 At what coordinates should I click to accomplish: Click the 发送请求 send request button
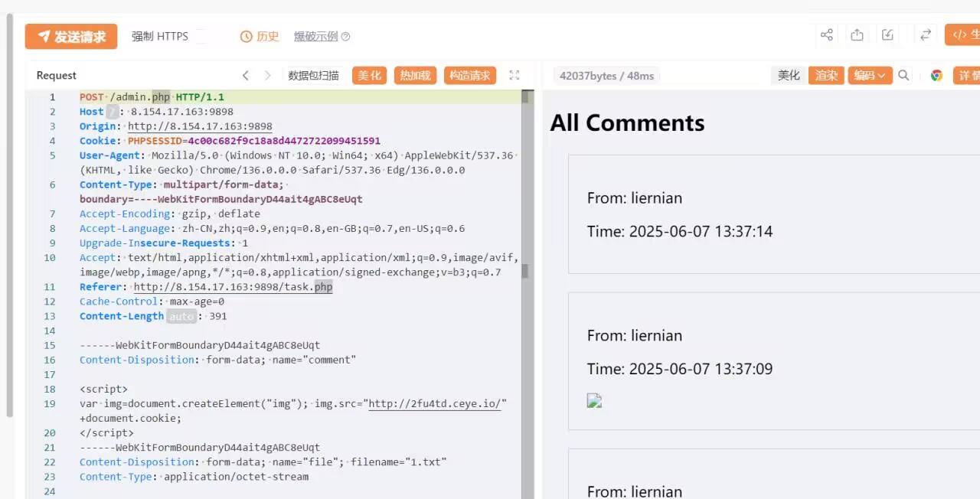point(70,36)
